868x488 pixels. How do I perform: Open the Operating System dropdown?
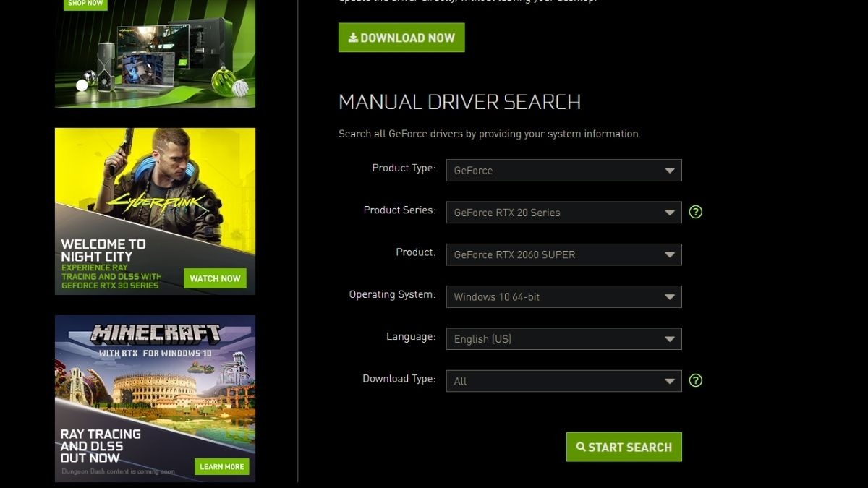(563, 296)
